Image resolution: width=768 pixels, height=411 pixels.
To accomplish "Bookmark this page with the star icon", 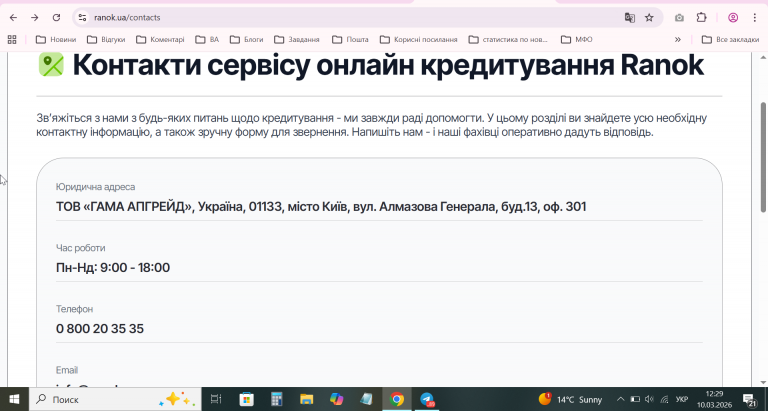I will [x=649, y=18].
